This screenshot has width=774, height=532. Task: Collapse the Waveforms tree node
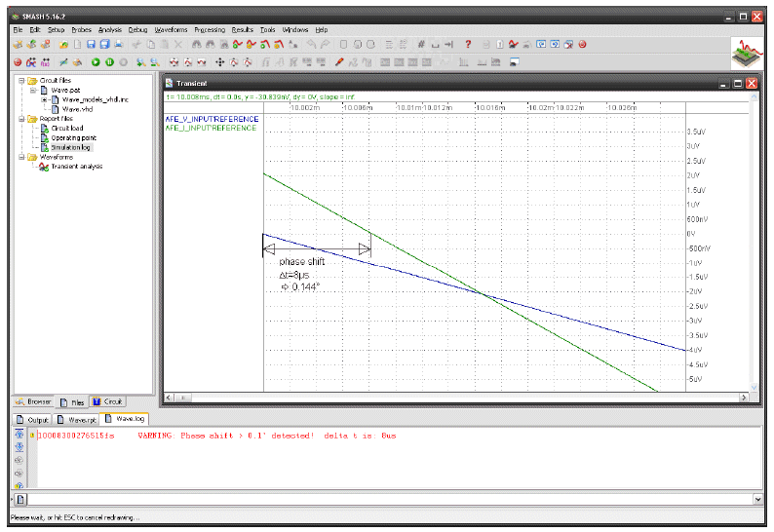click(21, 157)
